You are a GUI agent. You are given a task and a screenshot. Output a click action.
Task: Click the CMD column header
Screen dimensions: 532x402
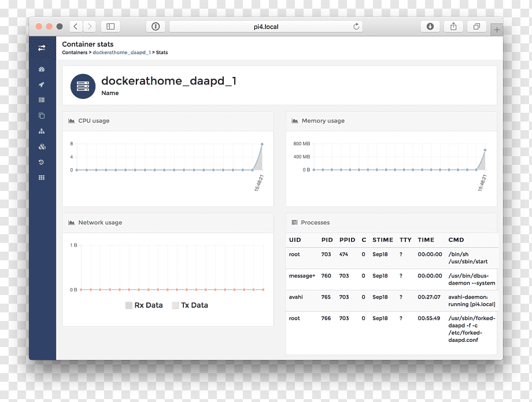tap(456, 240)
